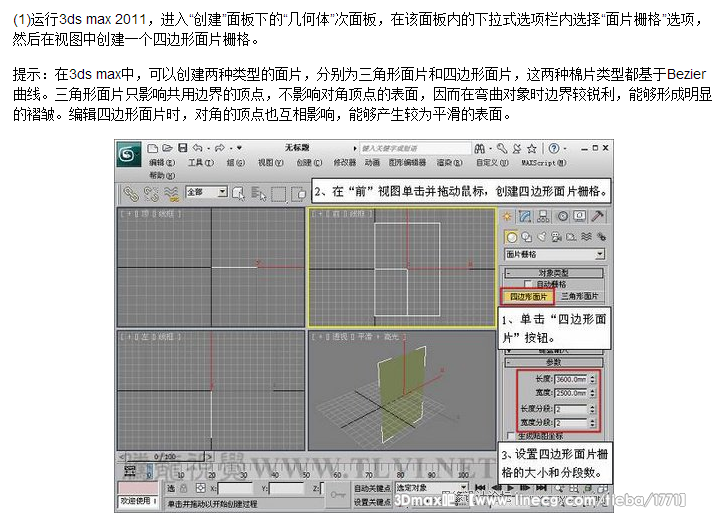Image resolution: width=715 pixels, height=517 pixels.
Task: Open the quick access toolbar customize arrow
Action: [239, 148]
